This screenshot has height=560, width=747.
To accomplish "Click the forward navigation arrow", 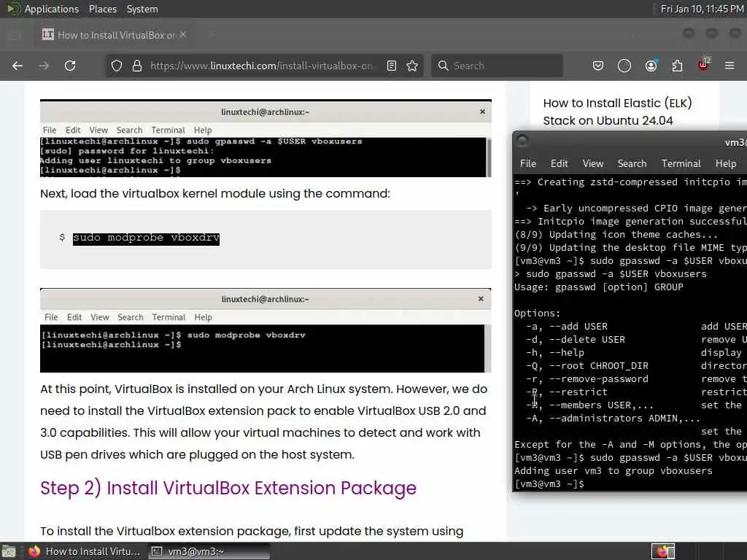I will tap(44, 66).
